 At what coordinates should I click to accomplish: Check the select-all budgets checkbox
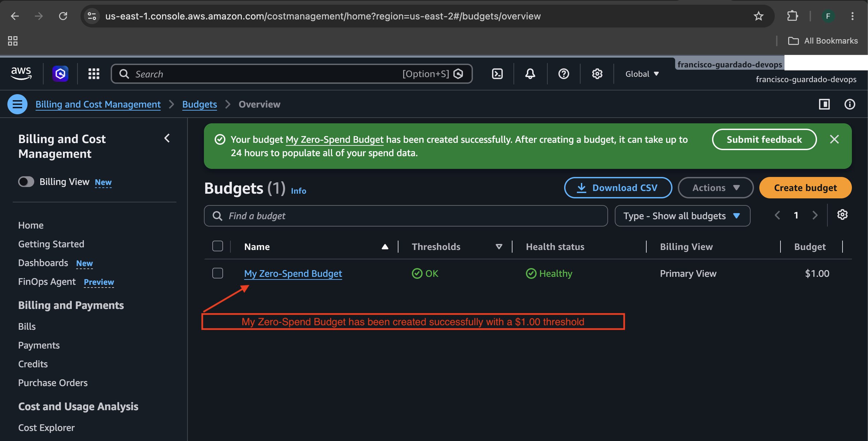pyautogui.click(x=218, y=246)
